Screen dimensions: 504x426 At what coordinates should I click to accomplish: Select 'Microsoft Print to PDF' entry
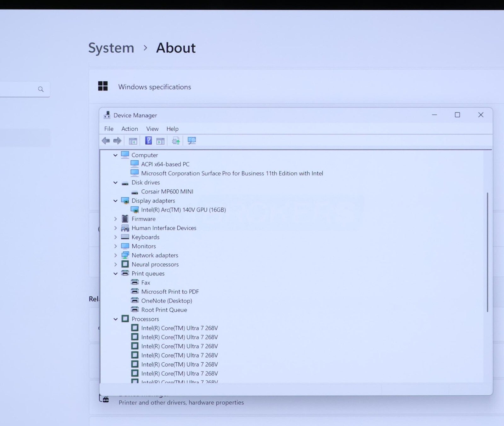[x=170, y=292]
